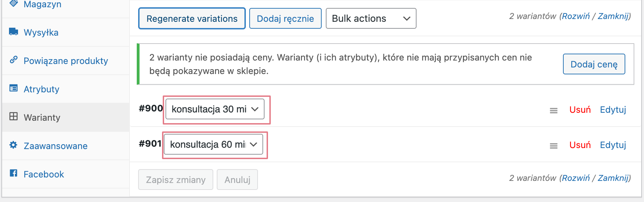This screenshot has height=202, width=644.
Task: Switch to the Atrybuty tab
Action: (x=42, y=89)
